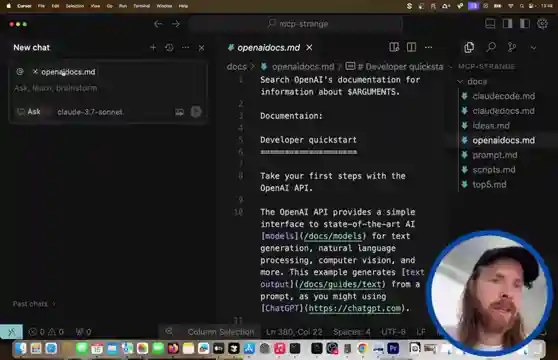558x360 pixels.
Task: Collapse the MCP-STRANGE explorer section
Action: tap(486, 67)
